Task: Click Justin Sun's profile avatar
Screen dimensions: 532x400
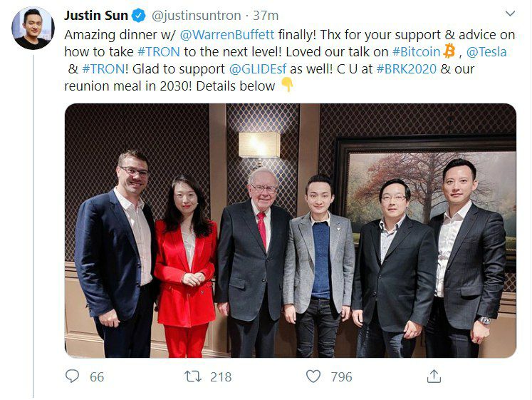Action: (x=33, y=29)
